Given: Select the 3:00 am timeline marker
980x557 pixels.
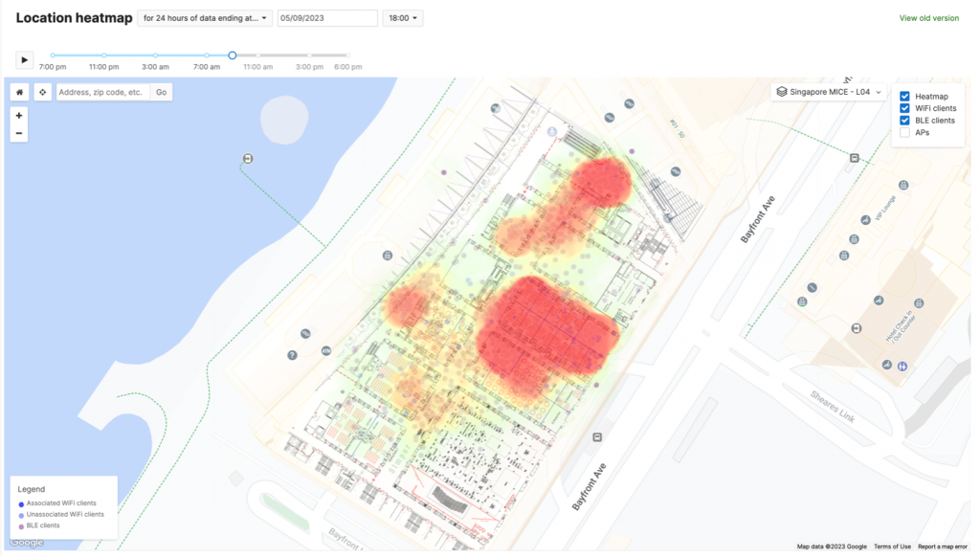Looking at the screenshot, I should tap(156, 56).
